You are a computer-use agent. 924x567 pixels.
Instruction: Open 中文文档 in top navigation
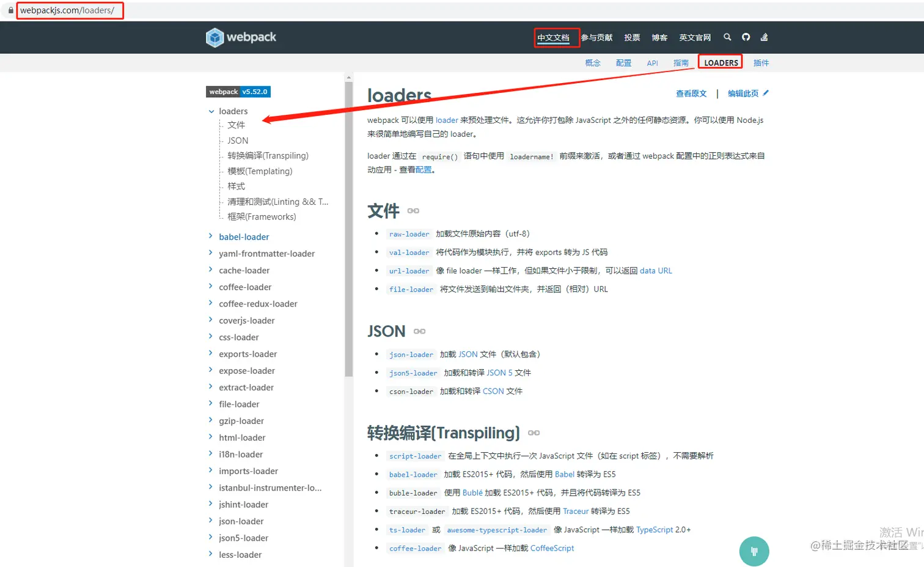(553, 38)
